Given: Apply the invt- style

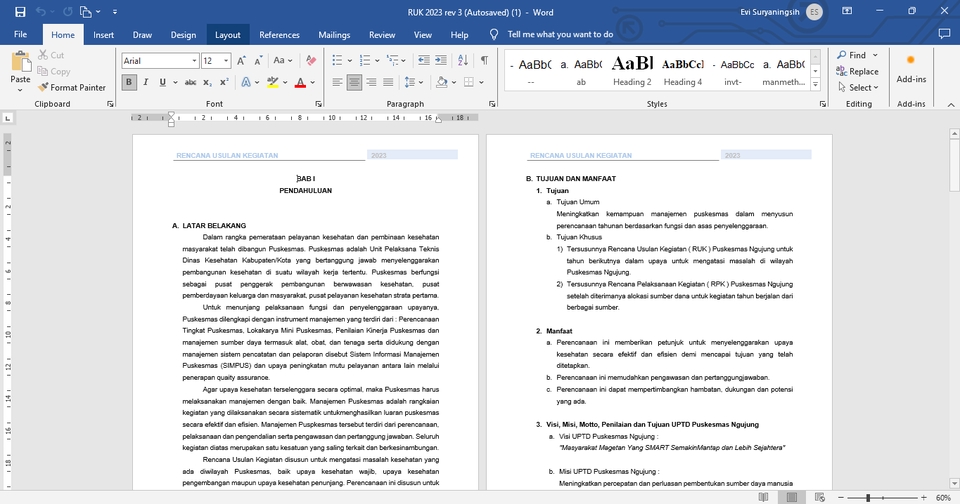Looking at the screenshot, I should coord(733,70).
